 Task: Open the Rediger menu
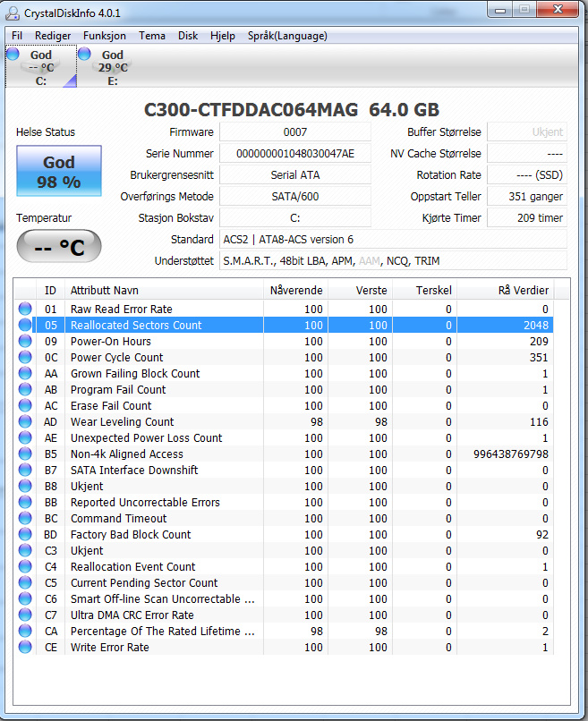53,36
